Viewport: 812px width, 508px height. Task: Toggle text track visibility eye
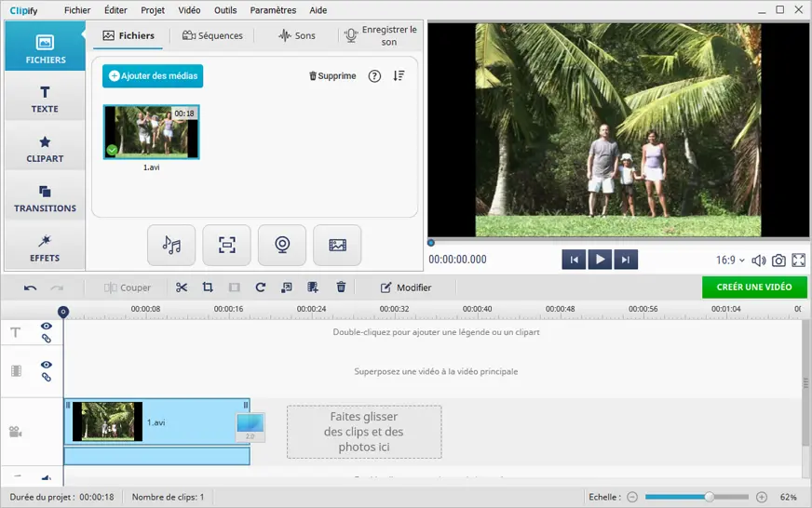tap(46, 326)
